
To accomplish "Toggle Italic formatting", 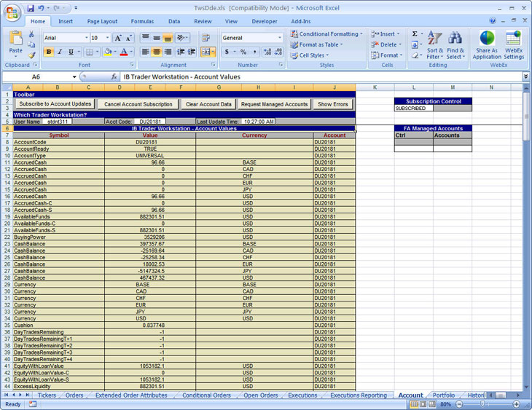I will 60,52.
